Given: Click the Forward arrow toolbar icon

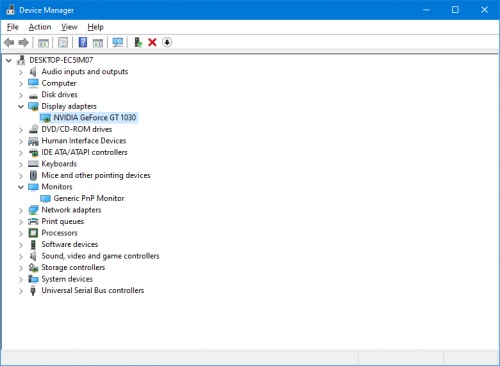Looking at the screenshot, I should [23, 42].
